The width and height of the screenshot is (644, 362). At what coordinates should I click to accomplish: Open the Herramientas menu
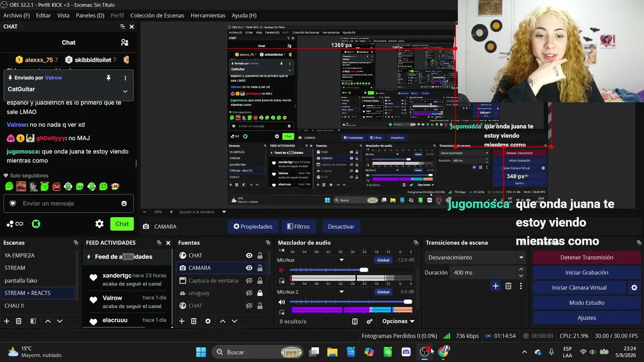208,16
